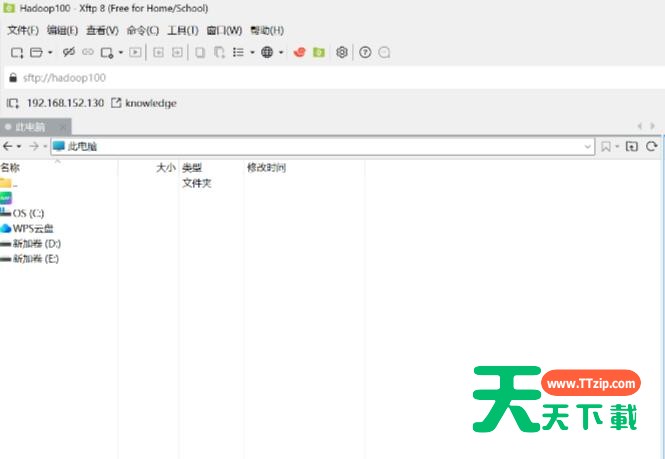Viewport: 665px width, 459px height.
Task: Click the bookmark icon
Action: coord(606,146)
